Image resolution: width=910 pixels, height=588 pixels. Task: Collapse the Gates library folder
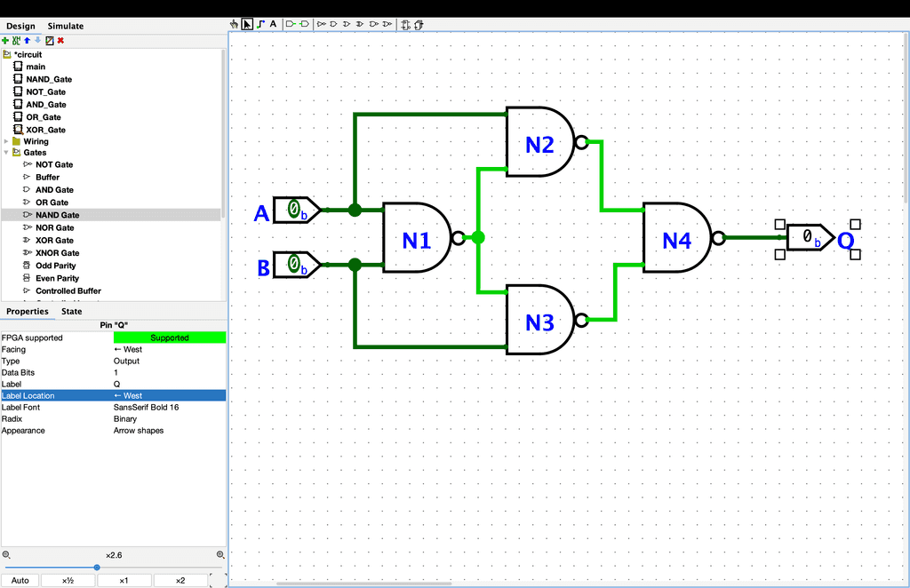[x=7, y=153]
